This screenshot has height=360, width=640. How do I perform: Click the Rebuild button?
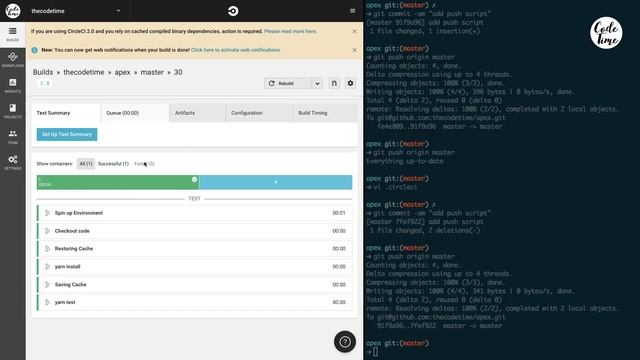tap(288, 83)
